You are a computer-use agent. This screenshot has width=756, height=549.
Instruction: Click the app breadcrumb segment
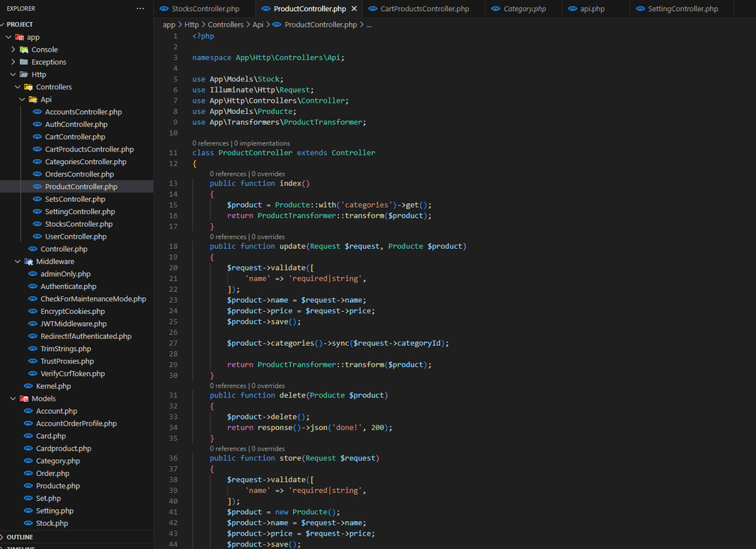pyautogui.click(x=169, y=24)
